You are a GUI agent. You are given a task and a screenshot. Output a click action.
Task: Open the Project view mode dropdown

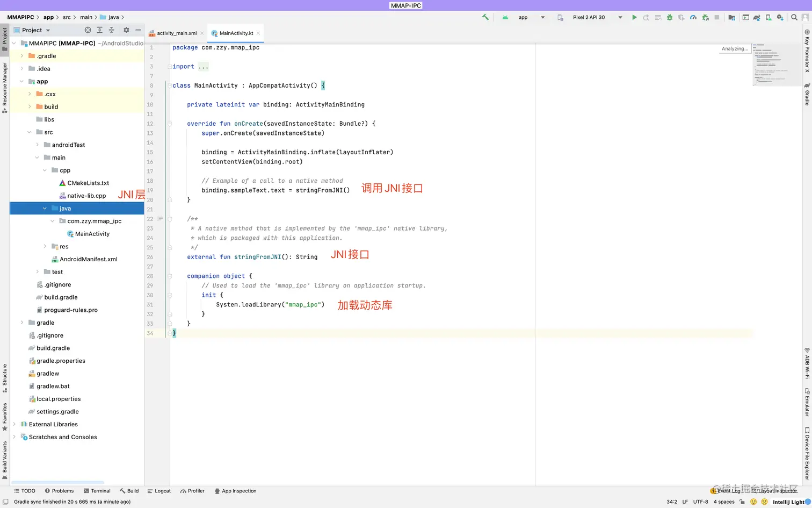(32, 30)
